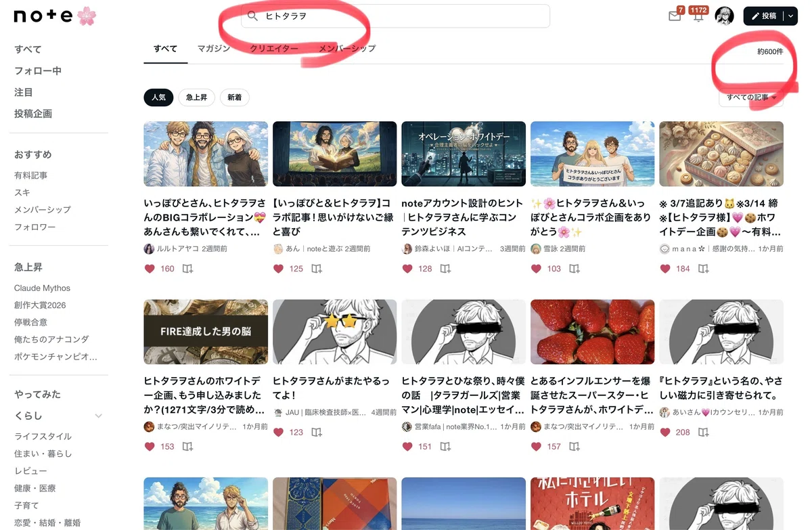Open すべて in the left sidebar
The height and width of the screenshot is (530, 812).
(x=28, y=49)
